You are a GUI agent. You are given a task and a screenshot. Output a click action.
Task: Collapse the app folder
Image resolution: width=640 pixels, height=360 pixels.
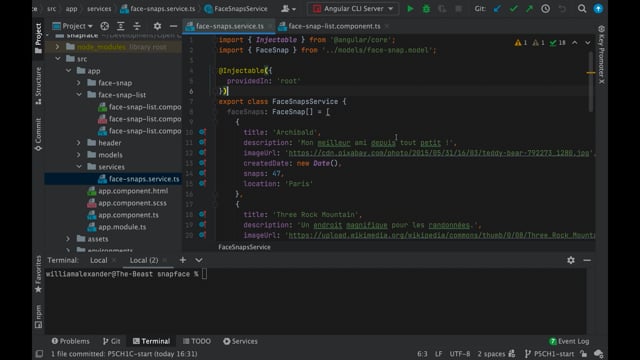point(68,71)
